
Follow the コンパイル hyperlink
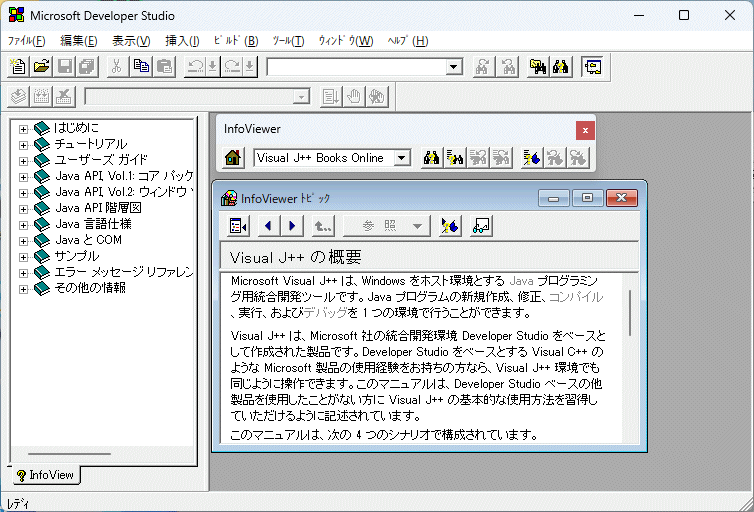coord(576,297)
